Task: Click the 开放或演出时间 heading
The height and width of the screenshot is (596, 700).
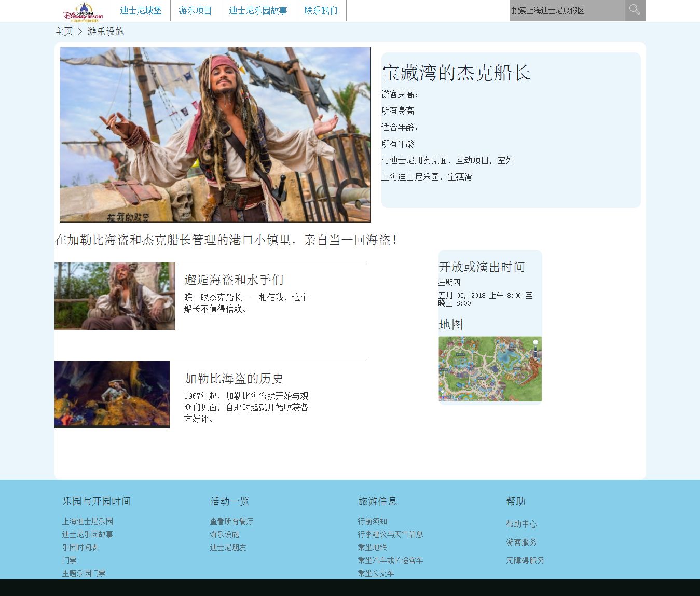Action: point(482,267)
